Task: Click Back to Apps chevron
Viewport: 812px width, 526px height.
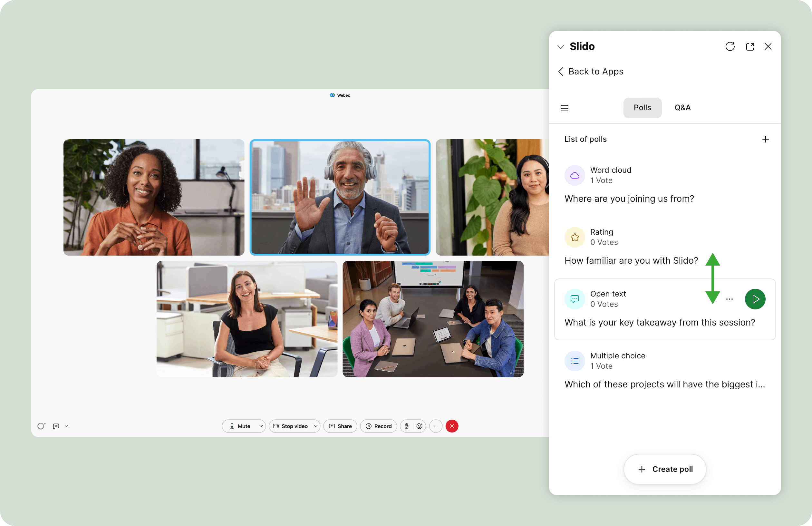Action: (560, 71)
